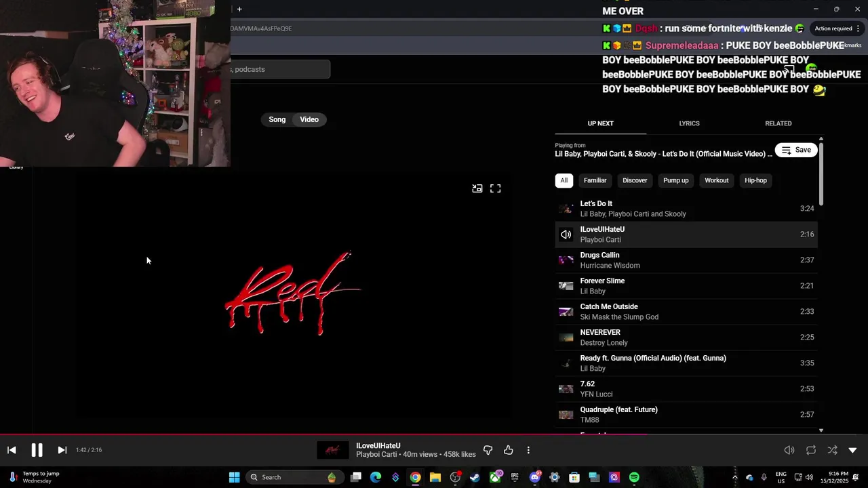Play 7.62 by YFN Lucci
Viewport: 868px width, 488px height.
point(686,389)
